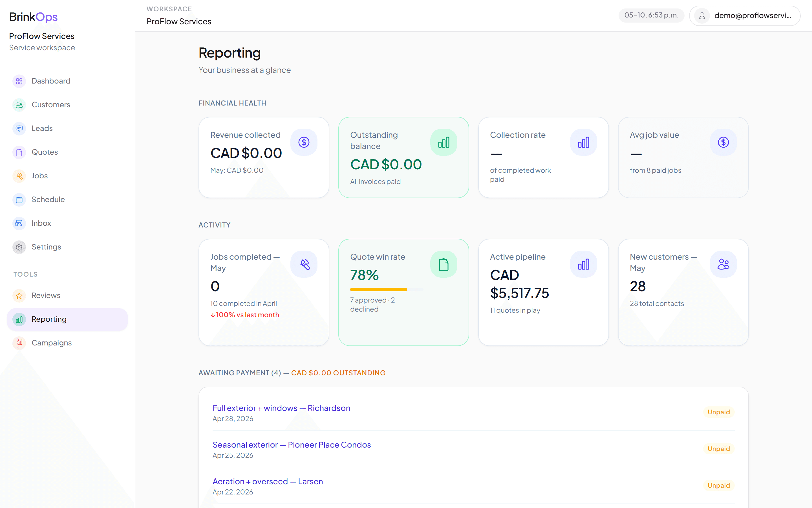
Task: Click 'All invoices paid' text
Action: (x=376, y=181)
